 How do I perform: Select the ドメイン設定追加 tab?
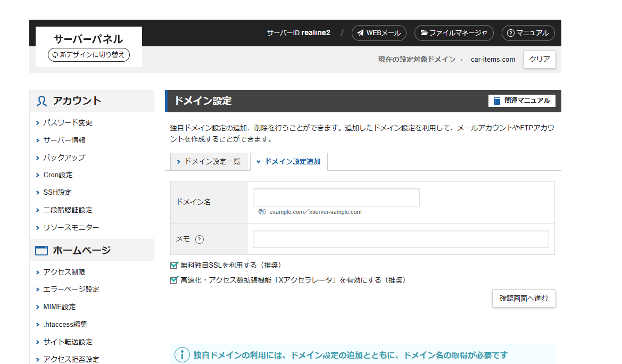pyautogui.click(x=289, y=162)
